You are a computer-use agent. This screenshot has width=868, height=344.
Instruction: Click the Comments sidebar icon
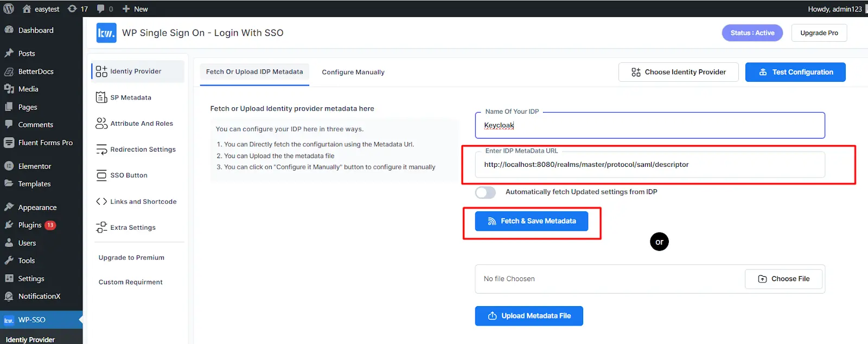coord(9,124)
